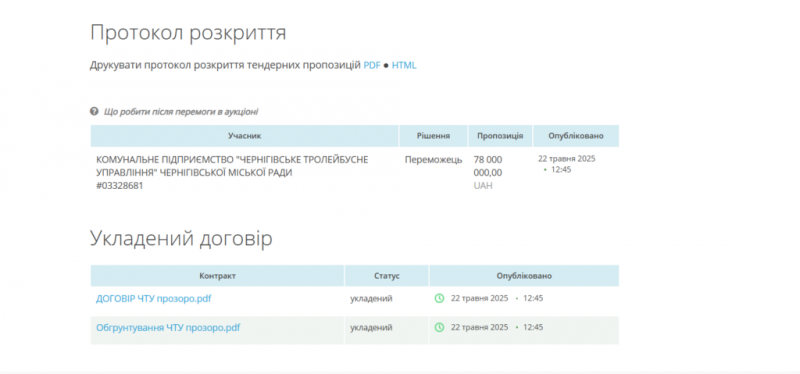800x374 pixels.
Task: Open ДОГОВІР ЧТУ прозоро.pdf document
Action: pos(154,298)
